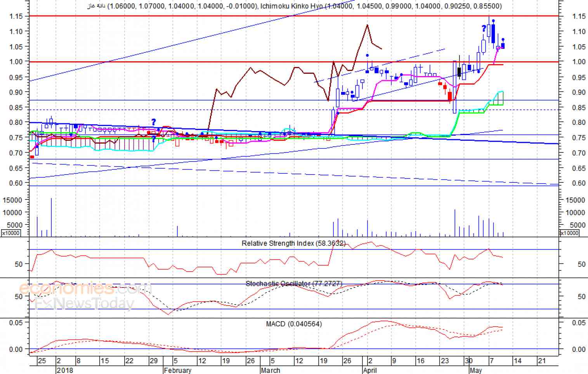588x374 pixels.
Task: Click the 15000 volume label on left axis
Action: tap(13, 200)
